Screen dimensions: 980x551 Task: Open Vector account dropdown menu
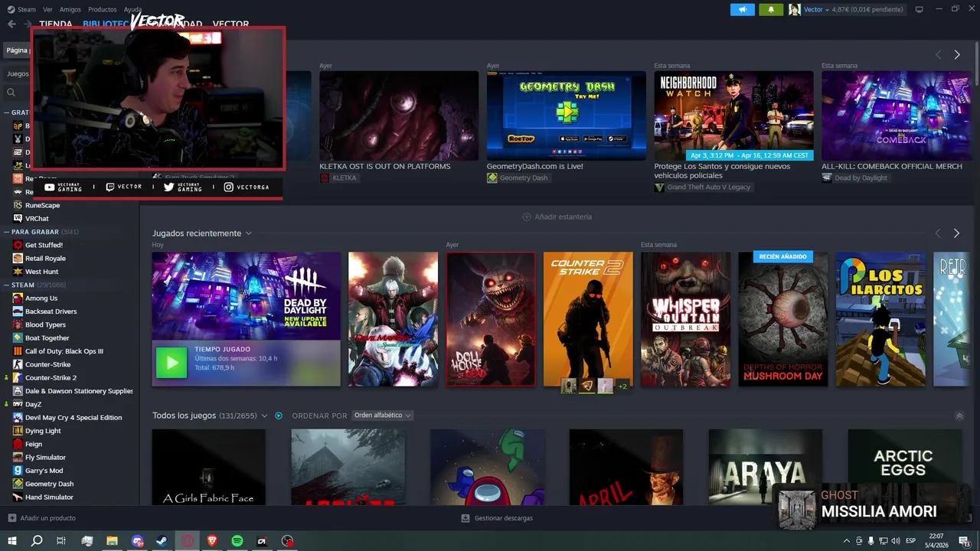tap(817, 9)
